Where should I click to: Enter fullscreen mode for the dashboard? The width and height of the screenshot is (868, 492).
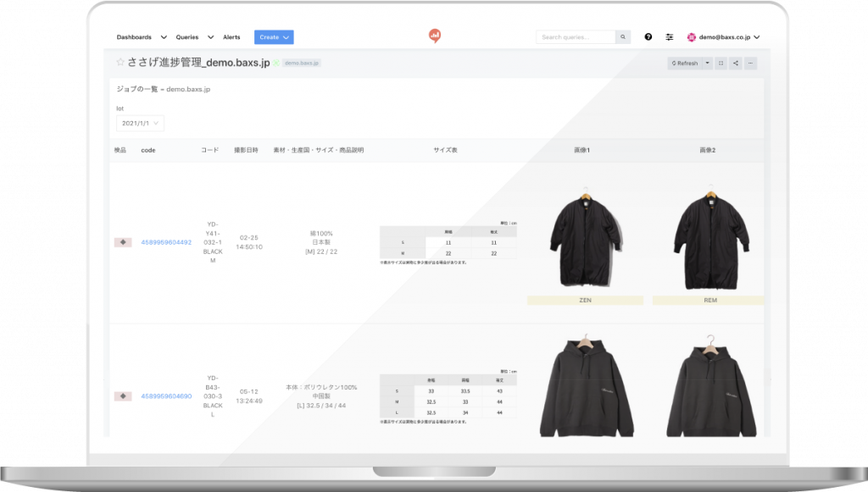coord(721,63)
